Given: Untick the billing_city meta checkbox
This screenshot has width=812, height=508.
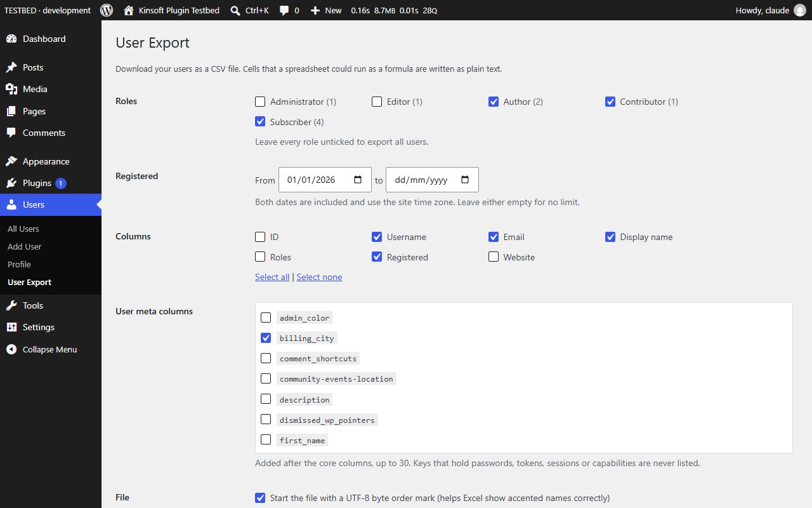Looking at the screenshot, I should [266, 338].
